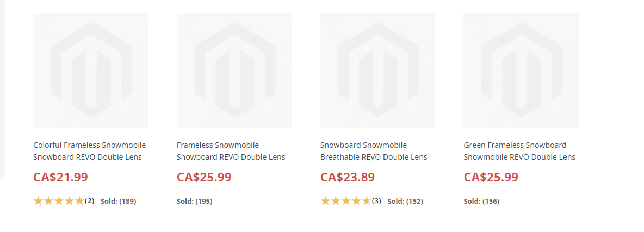Click Sold: (195) label
This screenshot has height=232, width=644.
coord(195,201)
